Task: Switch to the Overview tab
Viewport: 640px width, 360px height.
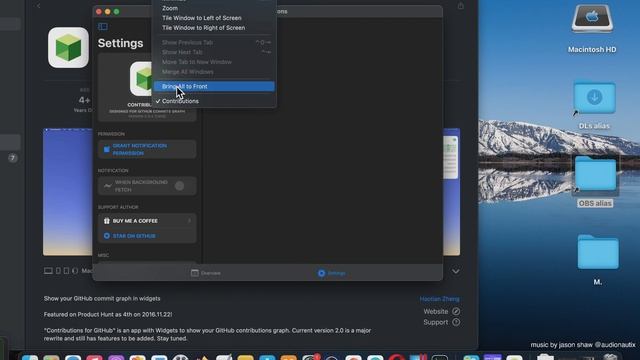Action: pos(206,273)
